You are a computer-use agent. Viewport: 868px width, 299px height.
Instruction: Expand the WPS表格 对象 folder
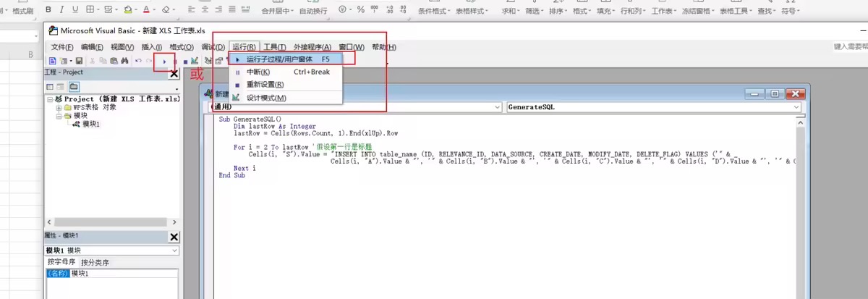(x=59, y=107)
